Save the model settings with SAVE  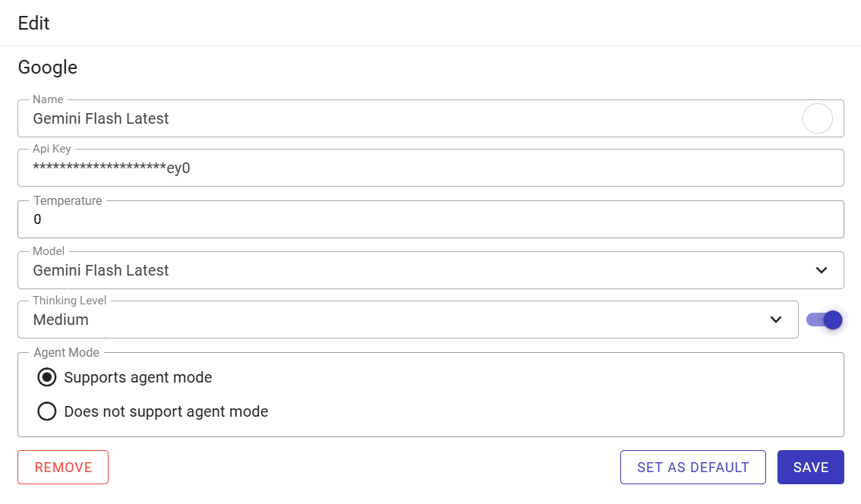point(810,468)
